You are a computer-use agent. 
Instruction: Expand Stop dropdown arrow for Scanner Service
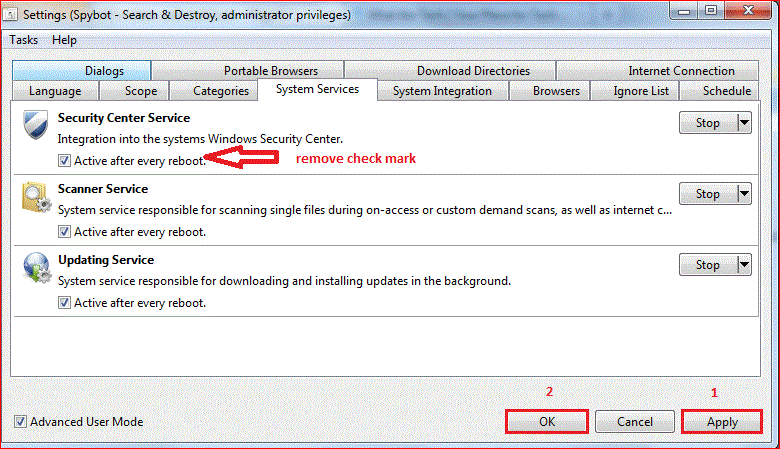744,193
